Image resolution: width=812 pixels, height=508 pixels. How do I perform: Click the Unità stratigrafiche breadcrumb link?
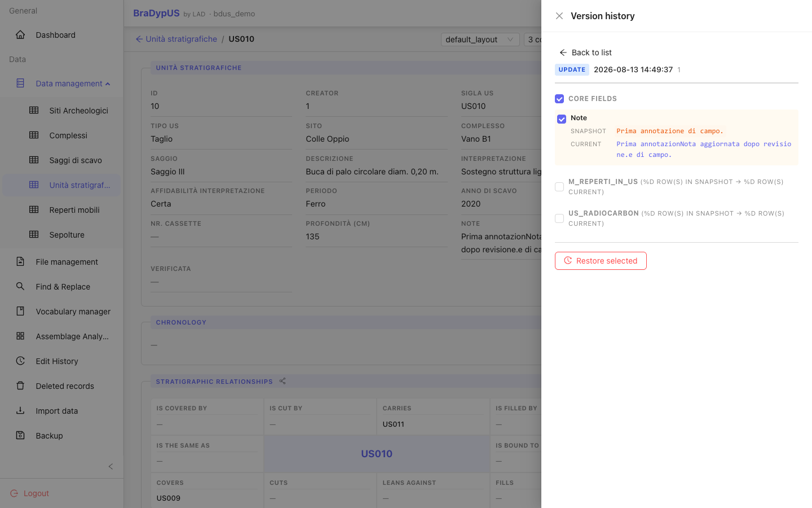pyautogui.click(x=181, y=39)
